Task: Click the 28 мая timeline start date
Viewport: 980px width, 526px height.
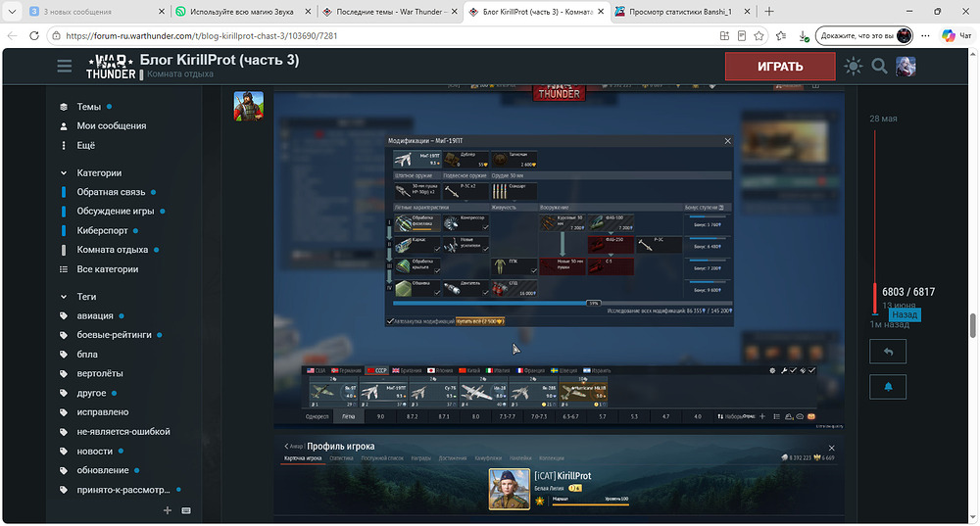Action: point(883,119)
